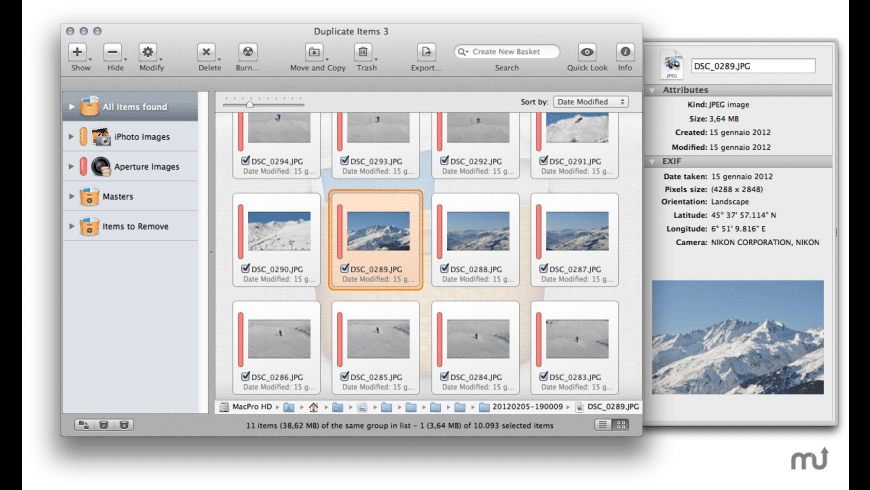Uncheck the DSC_0290.JPG checkbox

point(246,269)
